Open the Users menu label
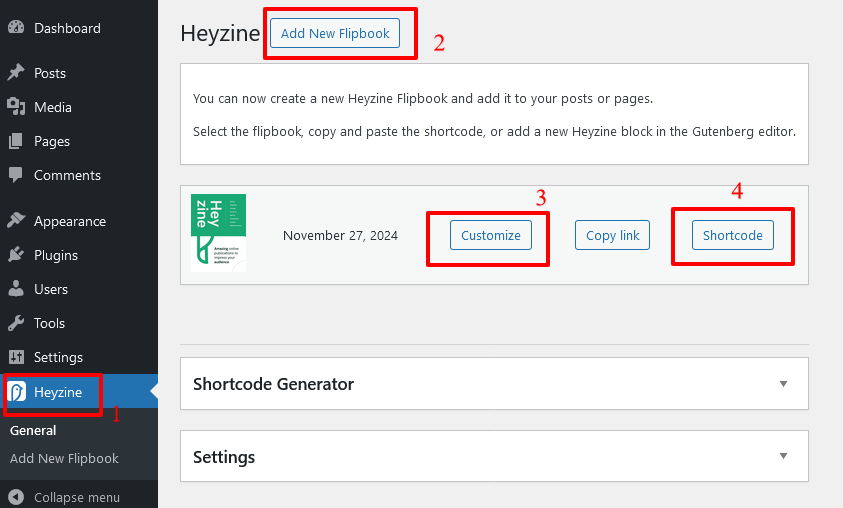Image resolution: width=843 pixels, height=508 pixels. [51, 289]
